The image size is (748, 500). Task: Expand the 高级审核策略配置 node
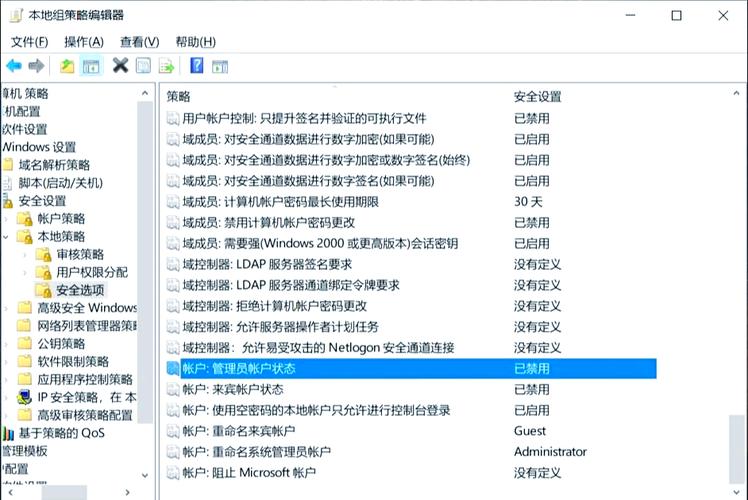point(6,416)
